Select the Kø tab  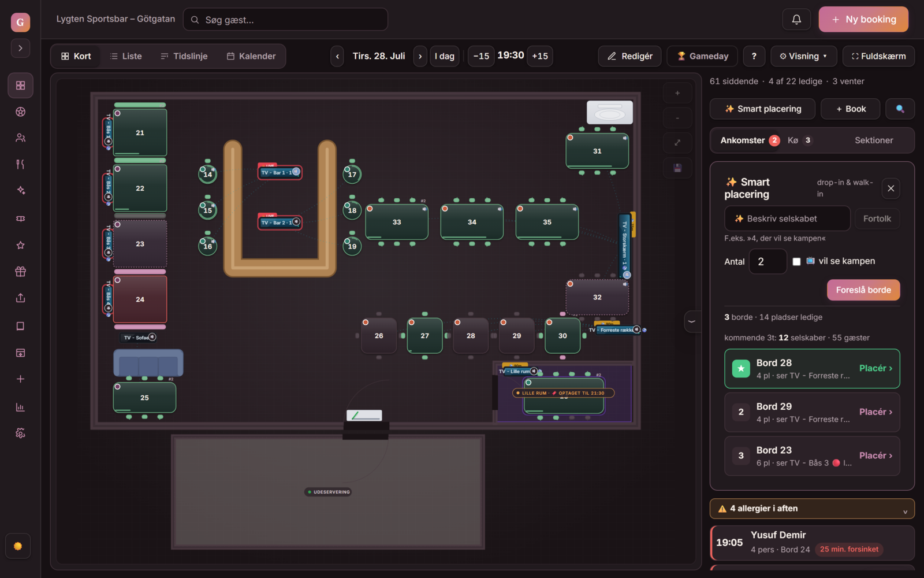[799, 140]
